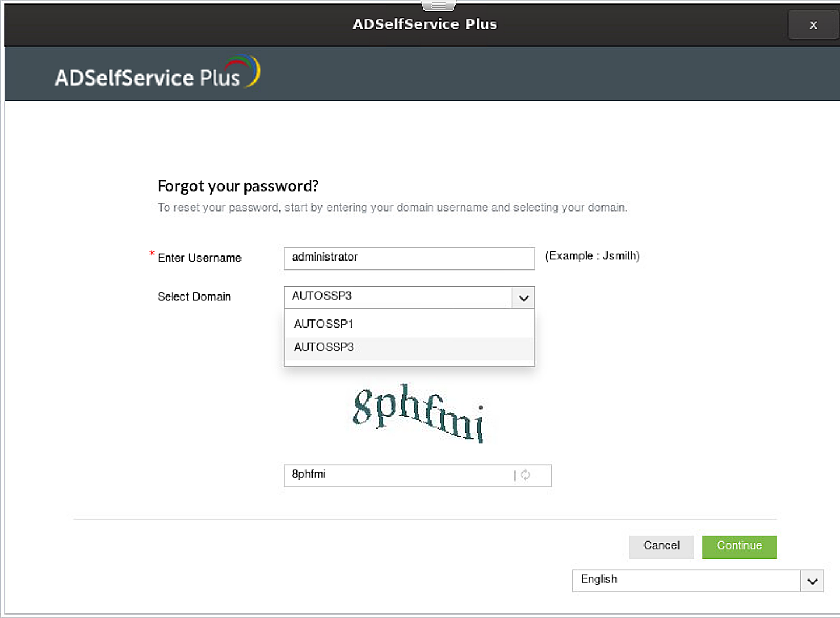Click the separator icon in the CAPTCHA field
Screen dimensions: 840x618
tap(515, 475)
